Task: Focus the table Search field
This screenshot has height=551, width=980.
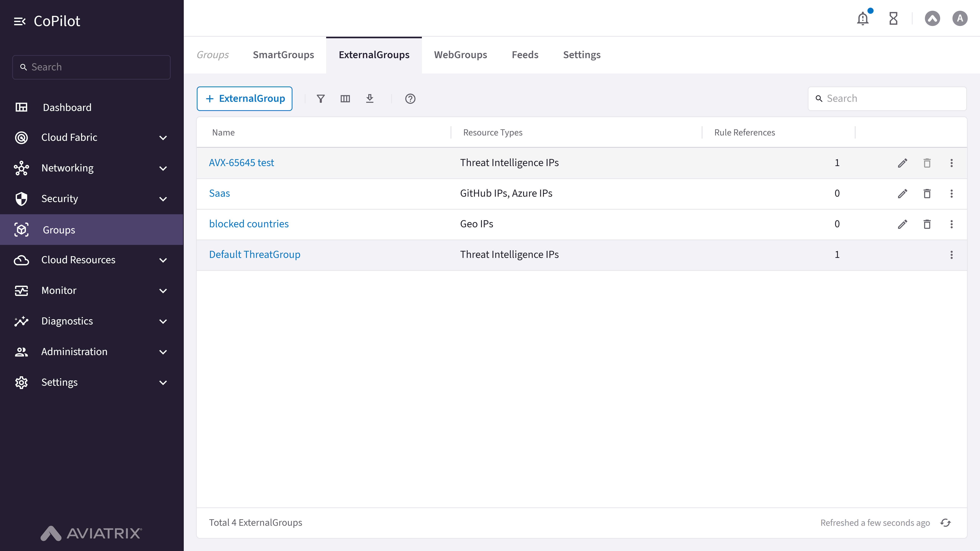Action: click(887, 99)
